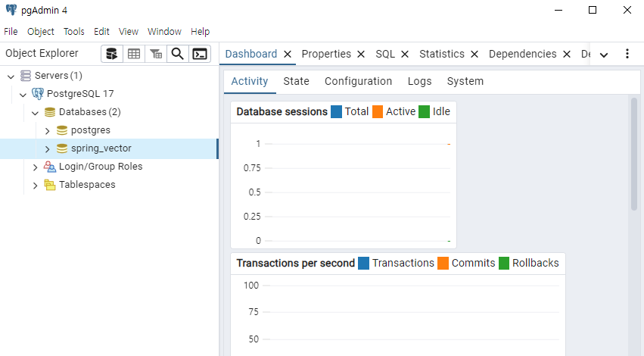
Task: Click the Servers group icon
Action: [26, 76]
